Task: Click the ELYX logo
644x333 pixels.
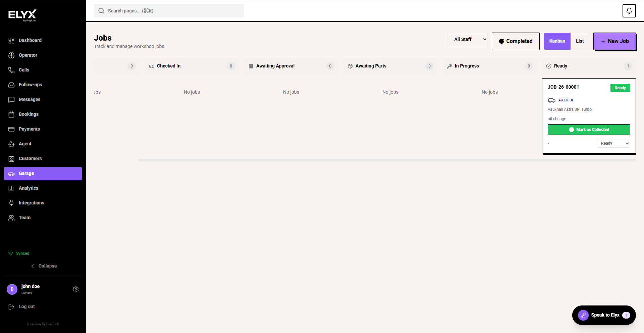Action: pyautogui.click(x=22, y=15)
